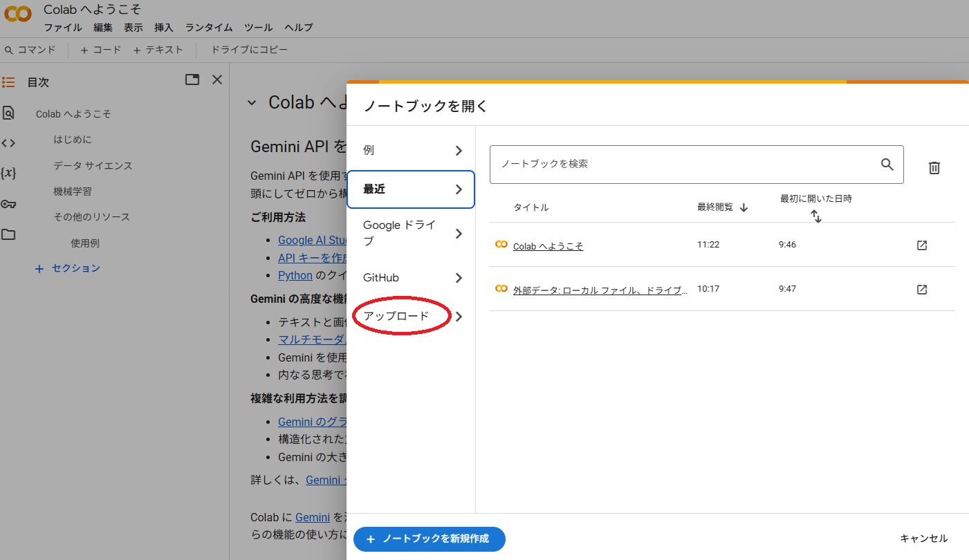Screen dimensions: 969x560
Task: Open the 編集 menu
Action: click(103, 28)
